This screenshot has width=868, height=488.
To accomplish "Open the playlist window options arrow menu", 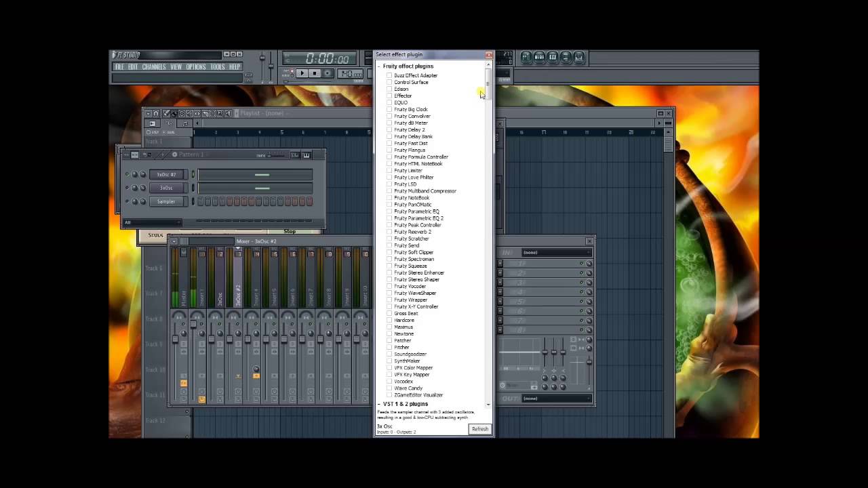I will [x=148, y=113].
